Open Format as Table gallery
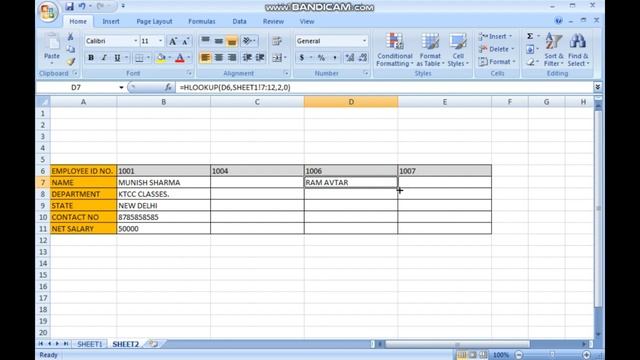Screen dimensions: 640x360 coord(430,50)
